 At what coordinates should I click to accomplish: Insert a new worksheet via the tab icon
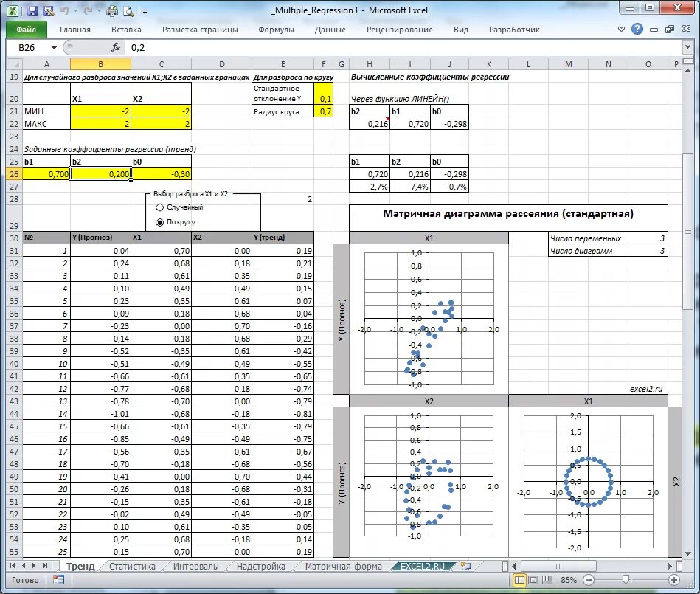(x=465, y=566)
